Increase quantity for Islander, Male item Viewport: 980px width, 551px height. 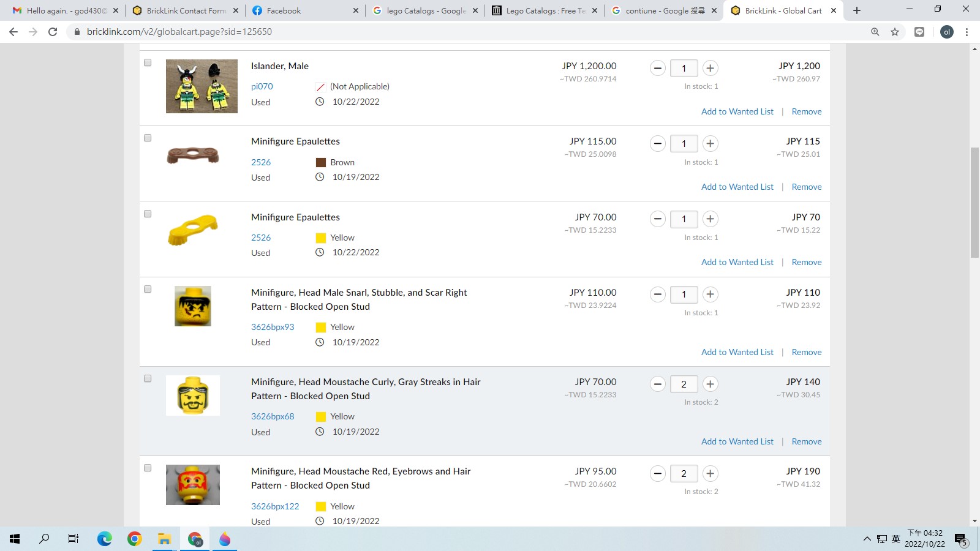(710, 68)
